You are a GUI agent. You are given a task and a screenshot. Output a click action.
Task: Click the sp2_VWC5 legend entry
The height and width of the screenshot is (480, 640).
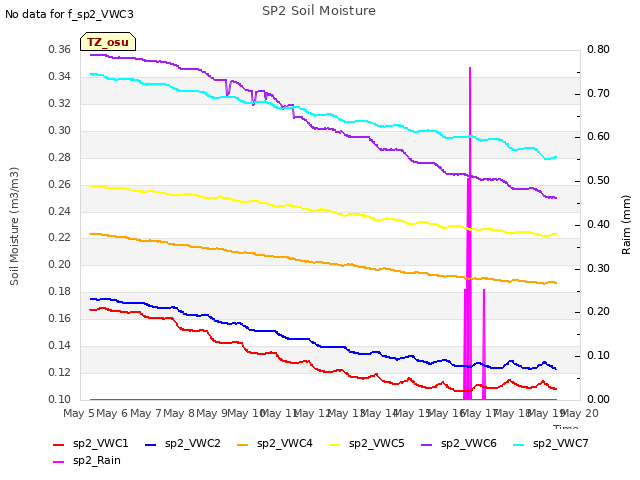point(367,444)
